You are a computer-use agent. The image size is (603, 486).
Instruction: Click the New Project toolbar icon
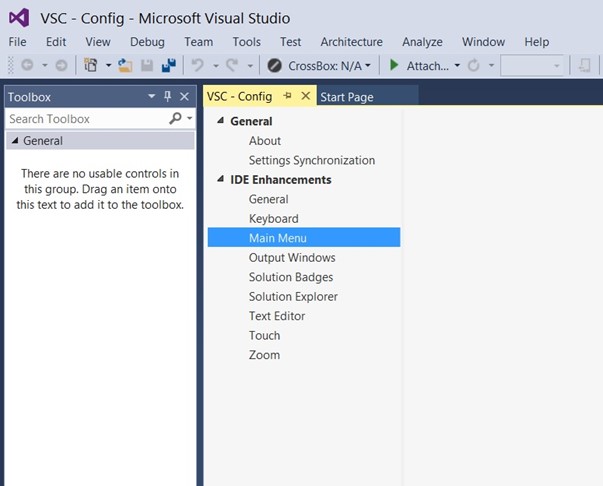point(90,65)
